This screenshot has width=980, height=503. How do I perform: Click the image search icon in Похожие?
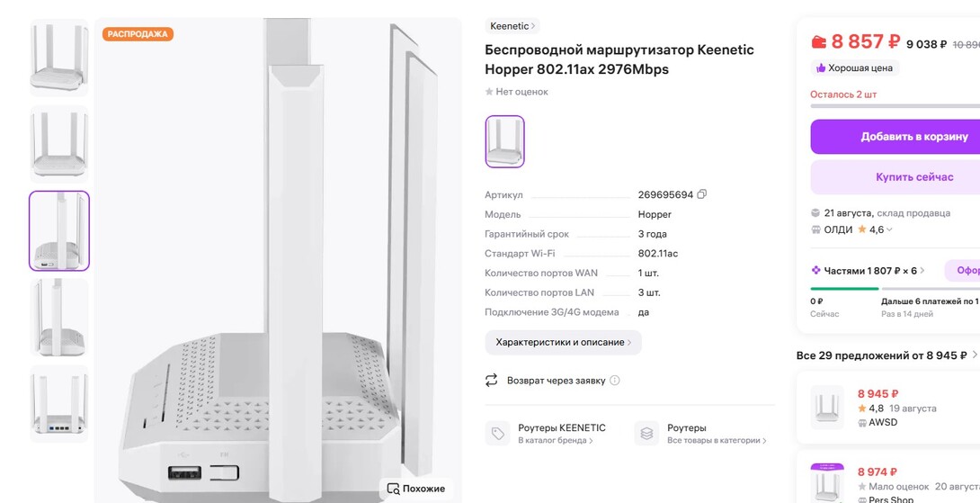point(393,489)
